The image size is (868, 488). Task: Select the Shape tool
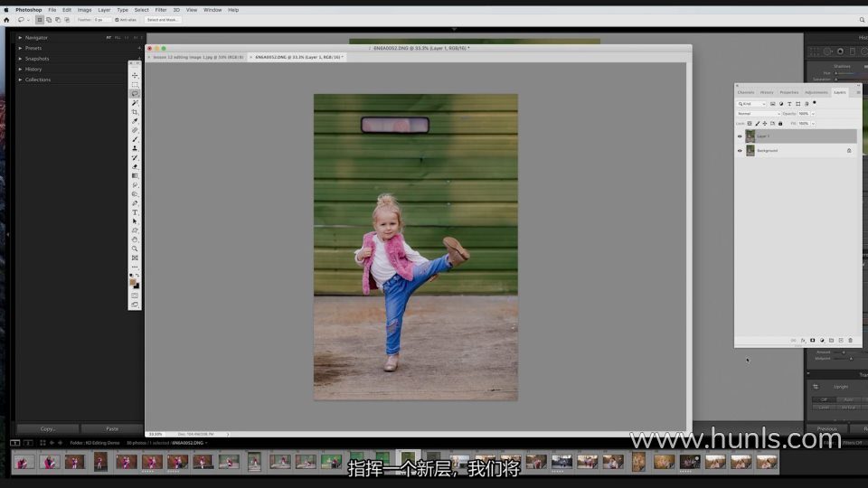tap(135, 230)
